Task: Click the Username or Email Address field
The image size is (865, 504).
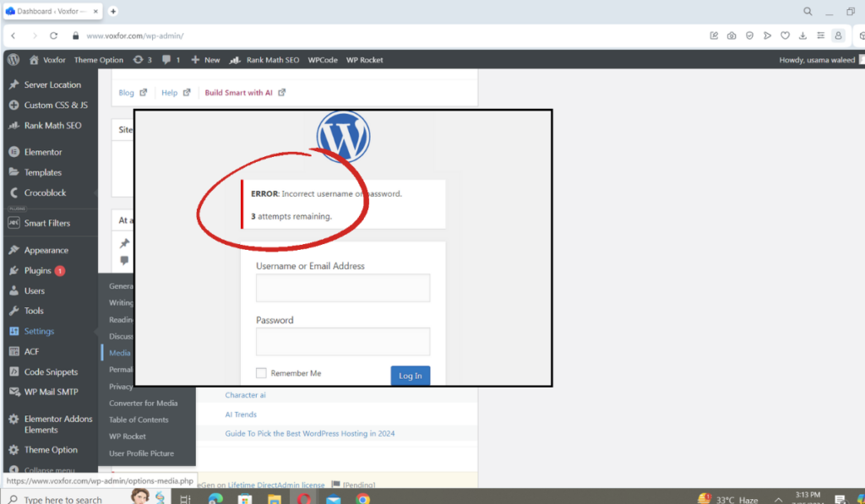Action: [342, 288]
